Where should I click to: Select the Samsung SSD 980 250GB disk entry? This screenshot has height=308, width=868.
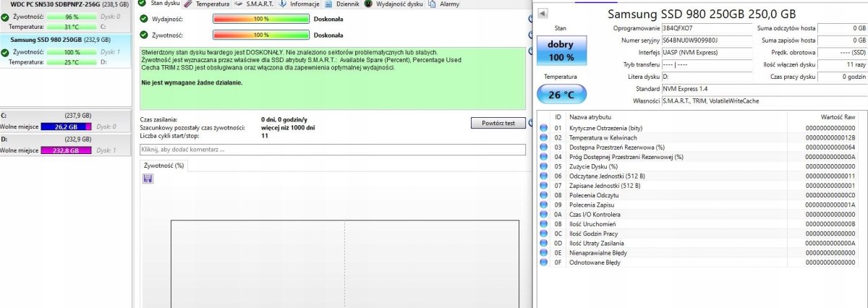(x=65, y=51)
